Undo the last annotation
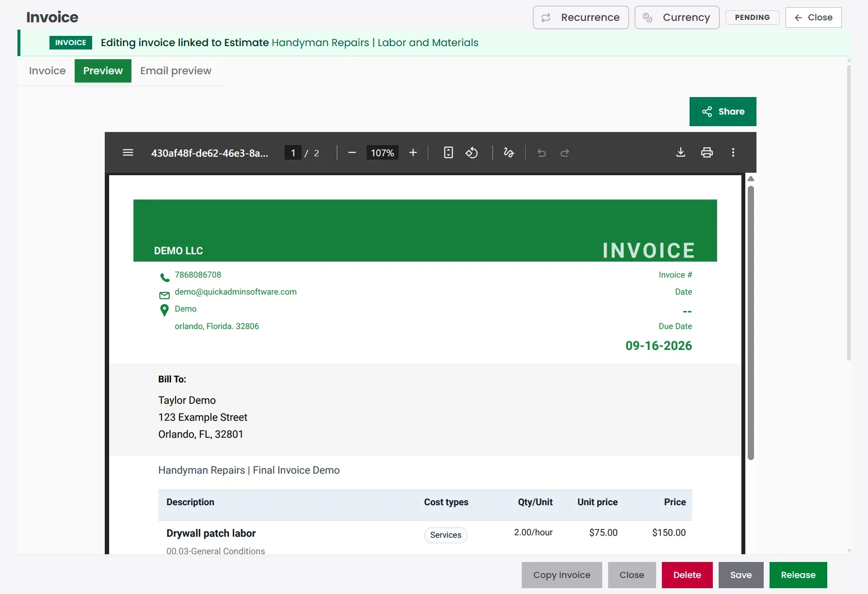This screenshot has height=594, width=868. coord(542,153)
